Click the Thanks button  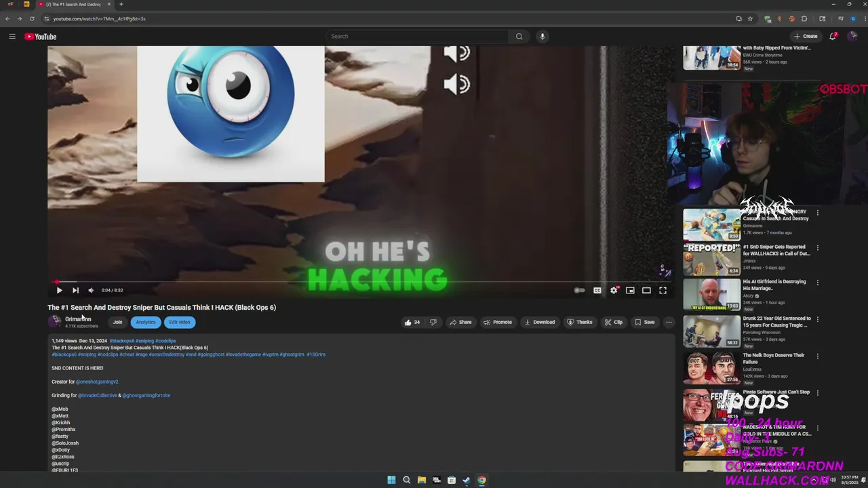580,323
